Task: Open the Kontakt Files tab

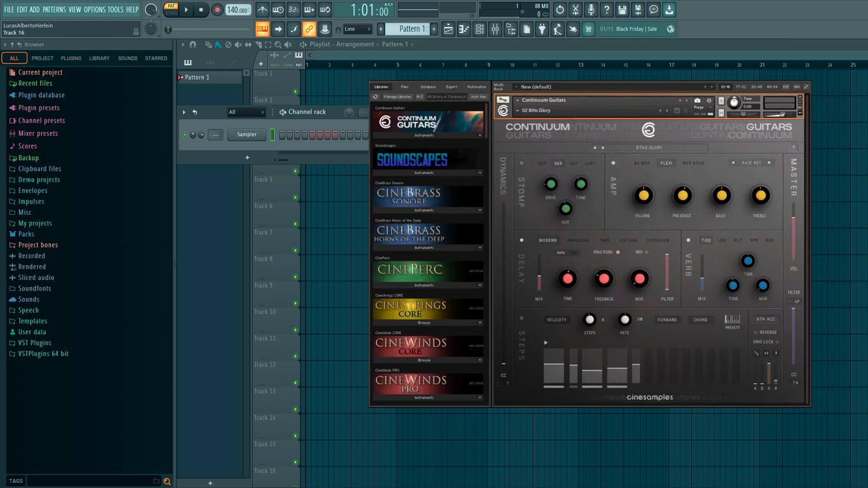Action: coord(404,87)
